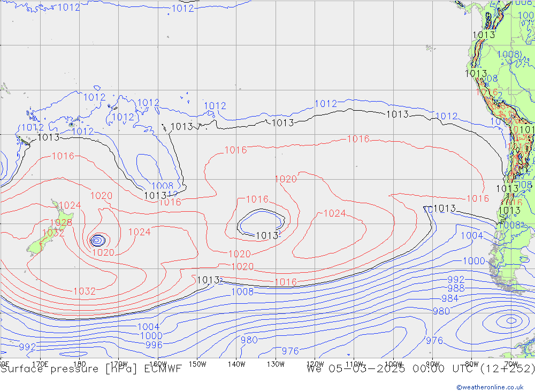535x392 pixels.
Task: Click the blue 984 isobar label
Action: 450,298
